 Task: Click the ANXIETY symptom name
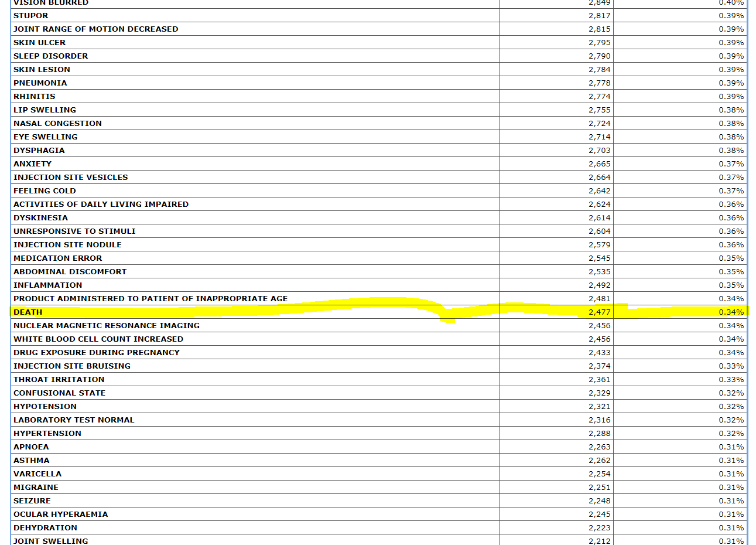(33, 164)
